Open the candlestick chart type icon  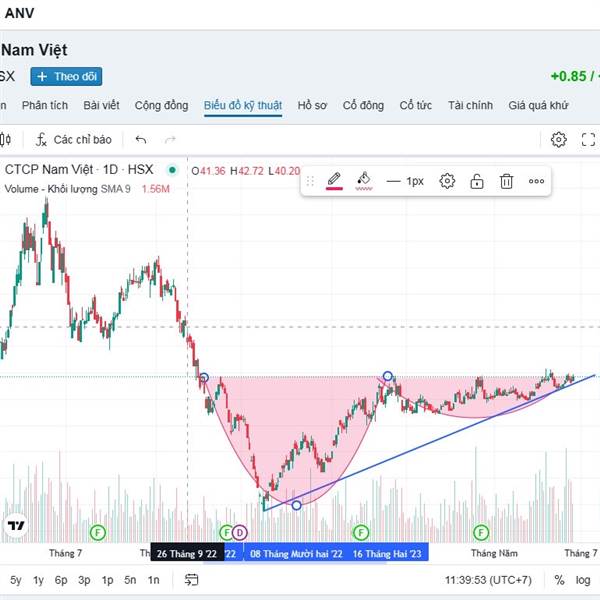coord(5,140)
